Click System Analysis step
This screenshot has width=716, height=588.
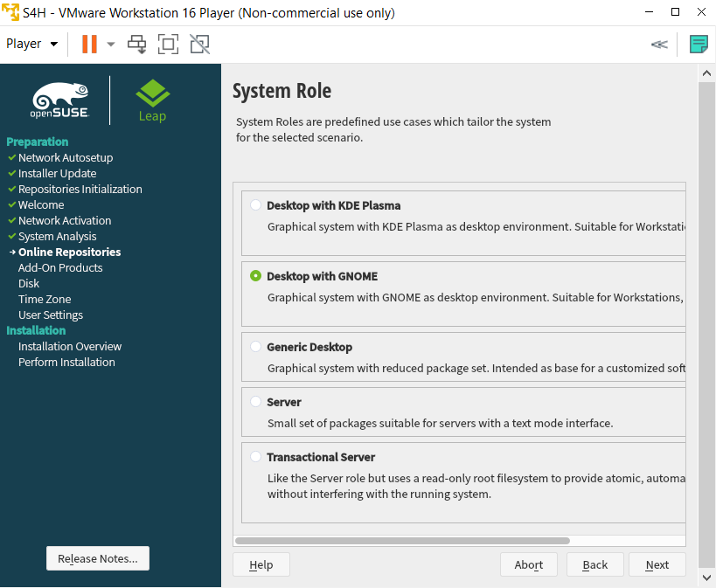click(57, 237)
